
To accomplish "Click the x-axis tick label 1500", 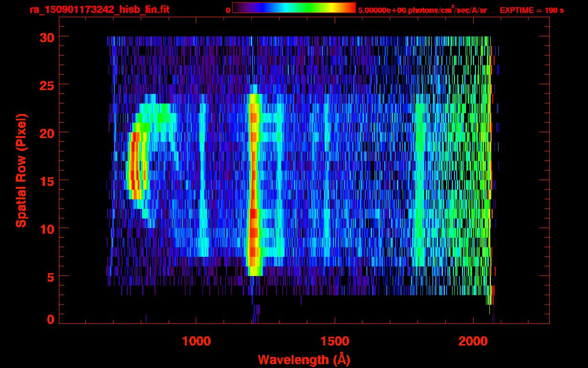I will coord(335,341).
